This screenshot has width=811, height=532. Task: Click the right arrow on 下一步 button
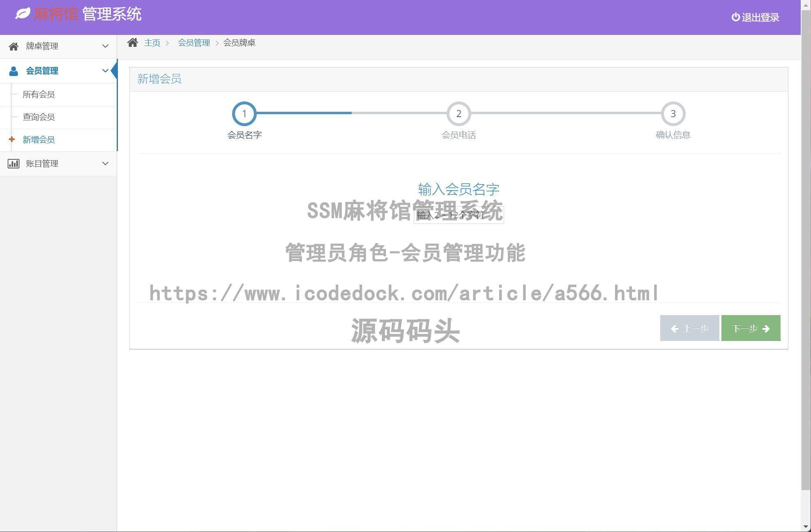click(x=766, y=329)
